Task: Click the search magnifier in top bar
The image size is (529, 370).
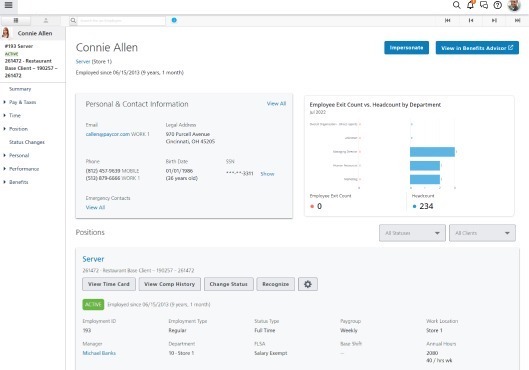Action: (456, 5)
